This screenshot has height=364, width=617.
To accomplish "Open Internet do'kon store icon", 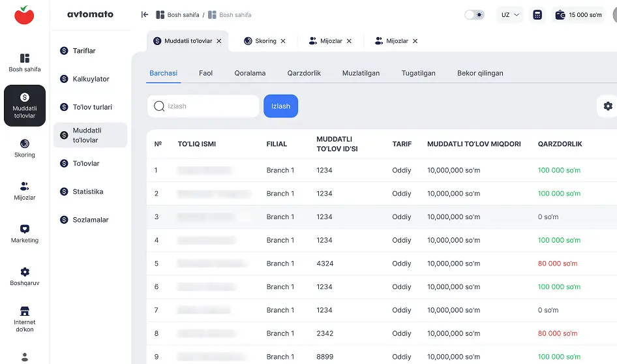I will click(25, 316).
